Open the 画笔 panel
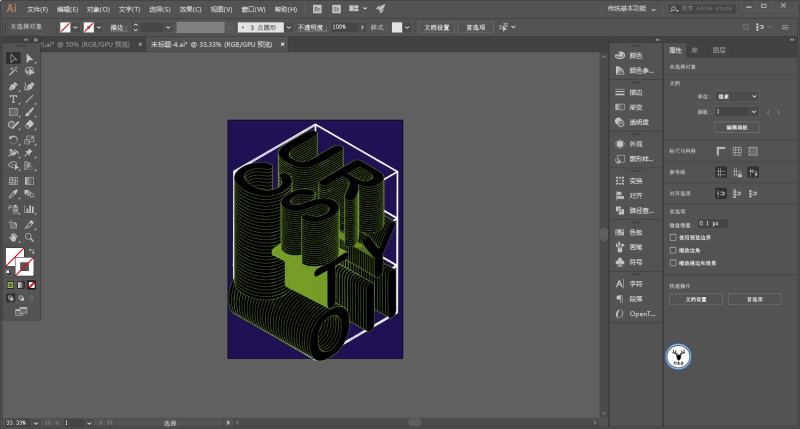 tap(636, 247)
